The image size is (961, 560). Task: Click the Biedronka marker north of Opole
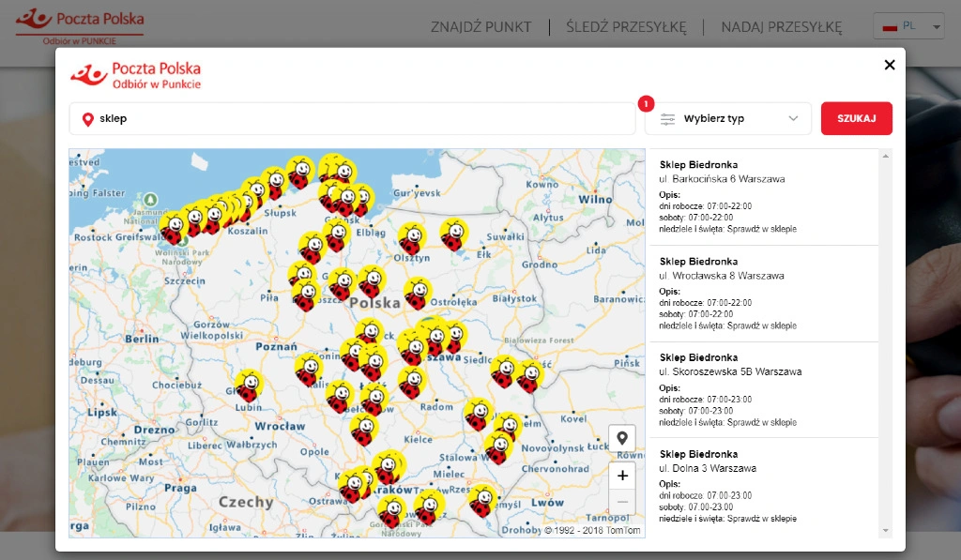(x=364, y=429)
